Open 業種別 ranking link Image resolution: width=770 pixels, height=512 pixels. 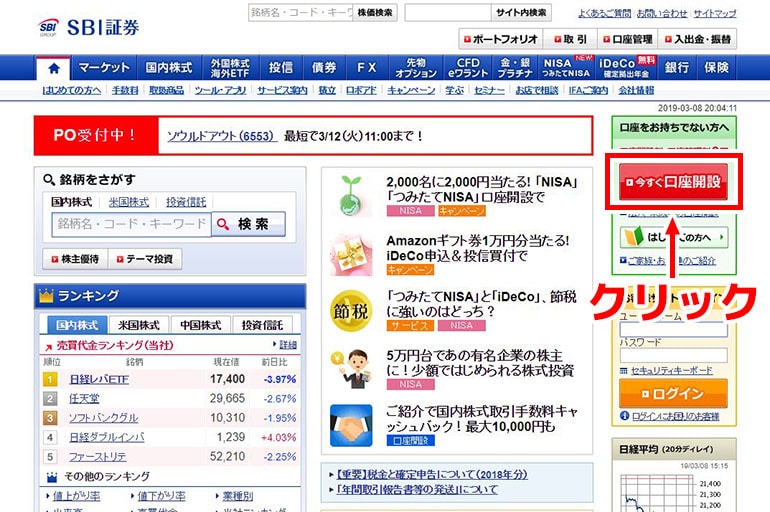[238, 496]
